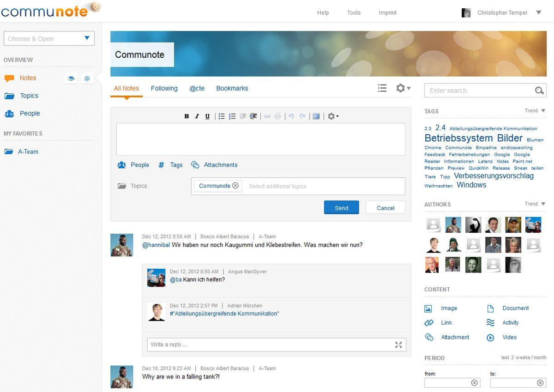554x392 pixels.
Task: Switch to the Following tab
Action: pyautogui.click(x=164, y=88)
